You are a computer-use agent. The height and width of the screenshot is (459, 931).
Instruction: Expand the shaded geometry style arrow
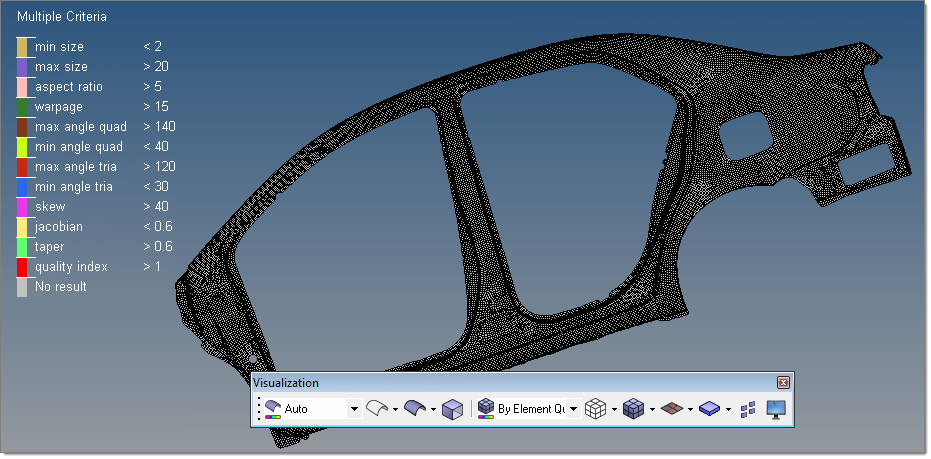click(x=433, y=409)
